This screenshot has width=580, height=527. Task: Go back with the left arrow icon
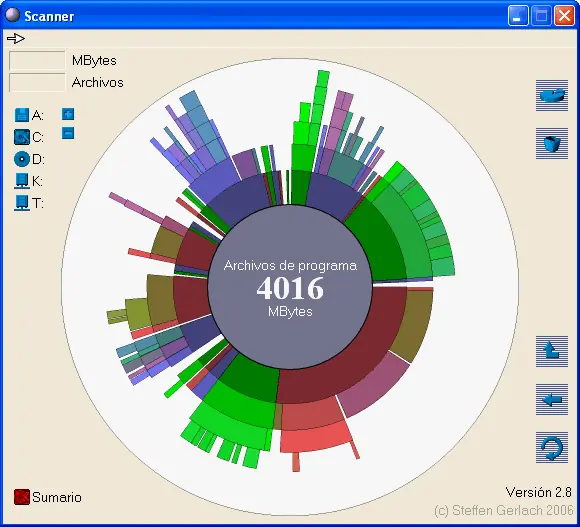pos(552,399)
